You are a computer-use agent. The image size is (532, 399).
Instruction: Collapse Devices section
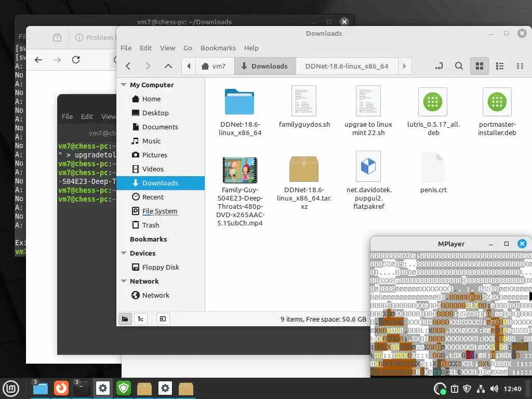coord(124,253)
